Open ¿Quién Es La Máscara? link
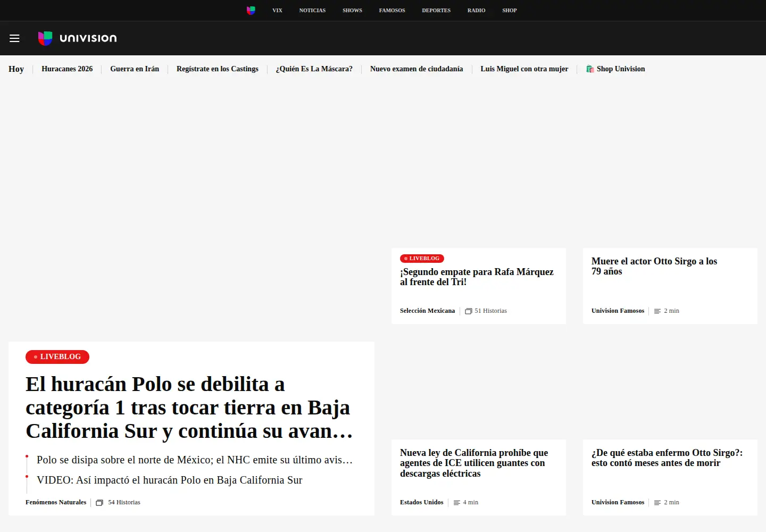The width and height of the screenshot is (766, 532). (x=314, y=69)
